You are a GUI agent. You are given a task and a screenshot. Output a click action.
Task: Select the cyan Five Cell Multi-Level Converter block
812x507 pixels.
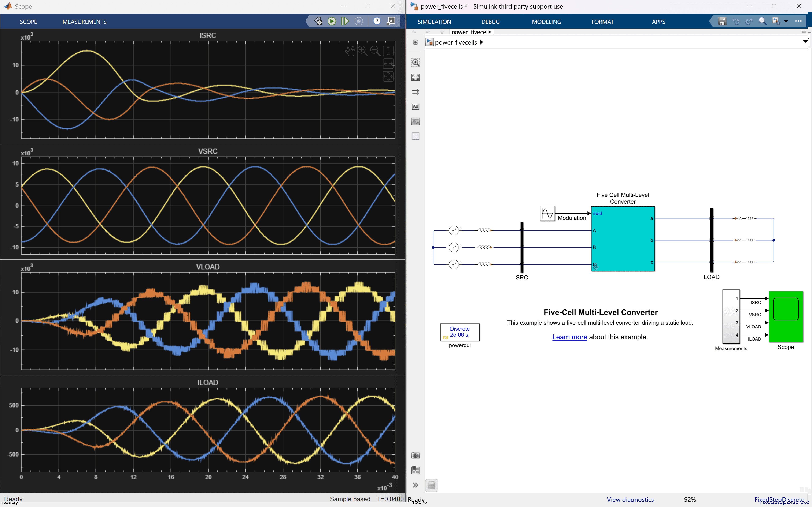(623, 240)
